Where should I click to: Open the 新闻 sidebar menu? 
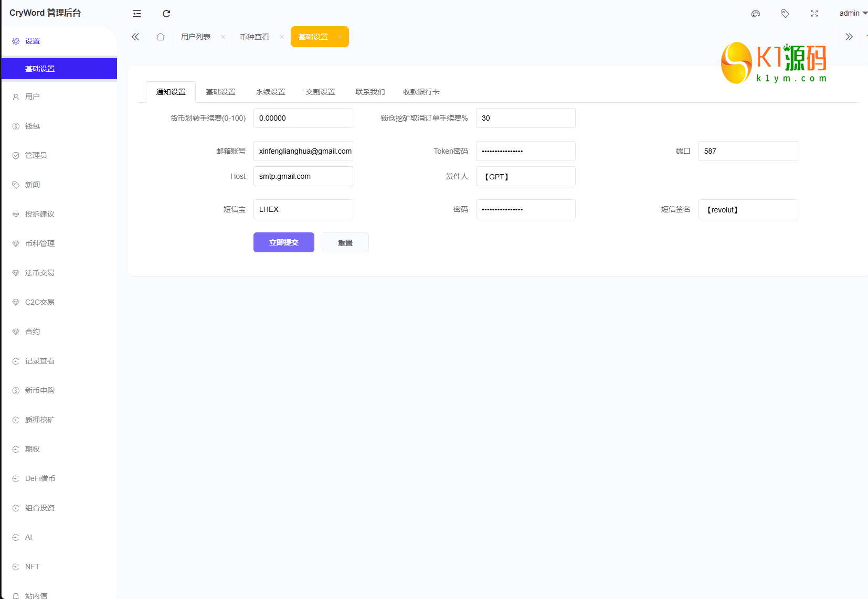[x=59, y=185]
